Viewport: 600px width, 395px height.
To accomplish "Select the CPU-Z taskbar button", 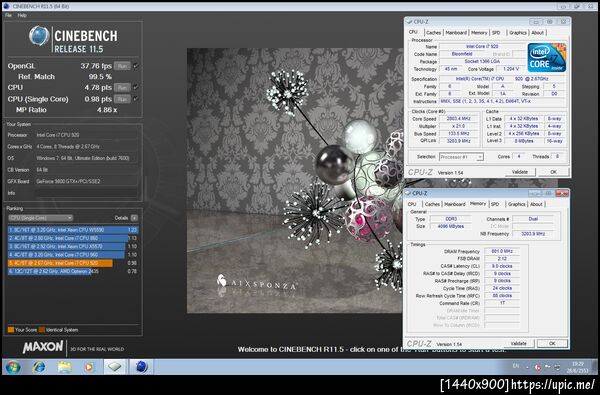I will [x=114, y=367].
